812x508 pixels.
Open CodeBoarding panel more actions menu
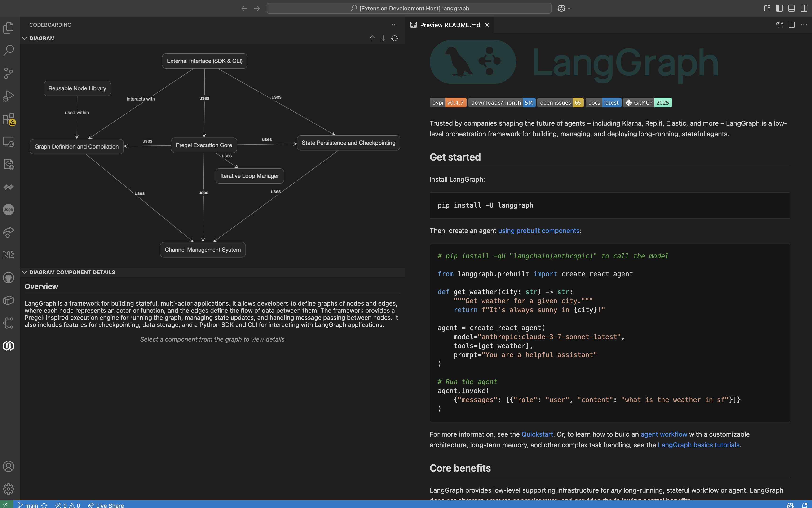[x=395, y=25]
